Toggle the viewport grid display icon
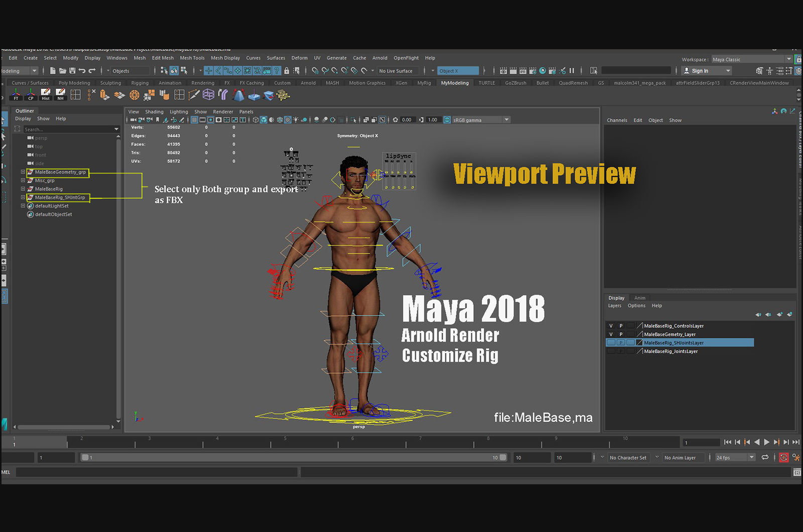The height and width of the screenshot is (532, 803). [194, 120]
